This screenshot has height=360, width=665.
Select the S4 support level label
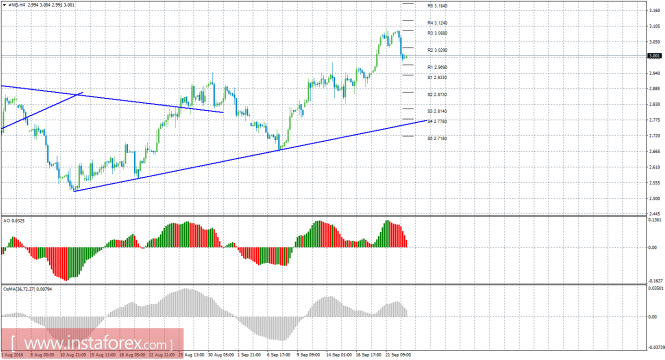437,121
